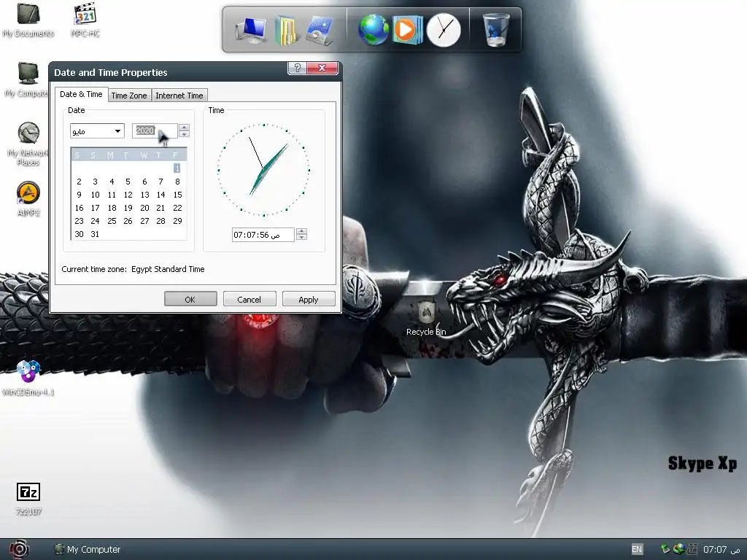Click the taskbar clock showing 07:07
The width and height of the screenshot is (747, 560).
coord(721,550)
